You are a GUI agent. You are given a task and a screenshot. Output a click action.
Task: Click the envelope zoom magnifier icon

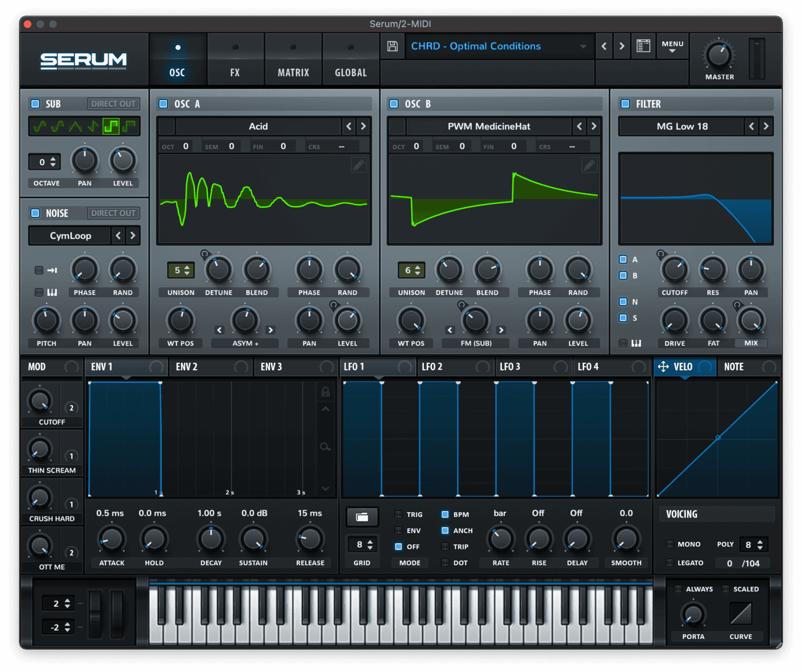325,447
